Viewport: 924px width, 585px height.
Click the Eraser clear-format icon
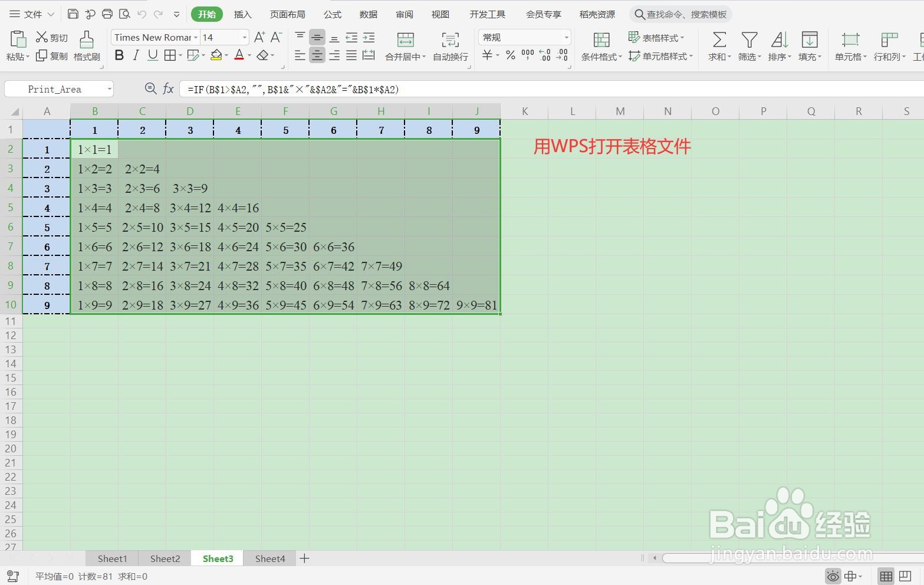(x=263, y=55)
